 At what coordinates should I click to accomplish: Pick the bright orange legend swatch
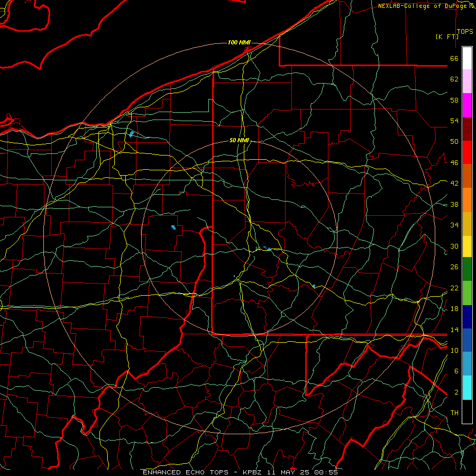click(x=467, y=200)
